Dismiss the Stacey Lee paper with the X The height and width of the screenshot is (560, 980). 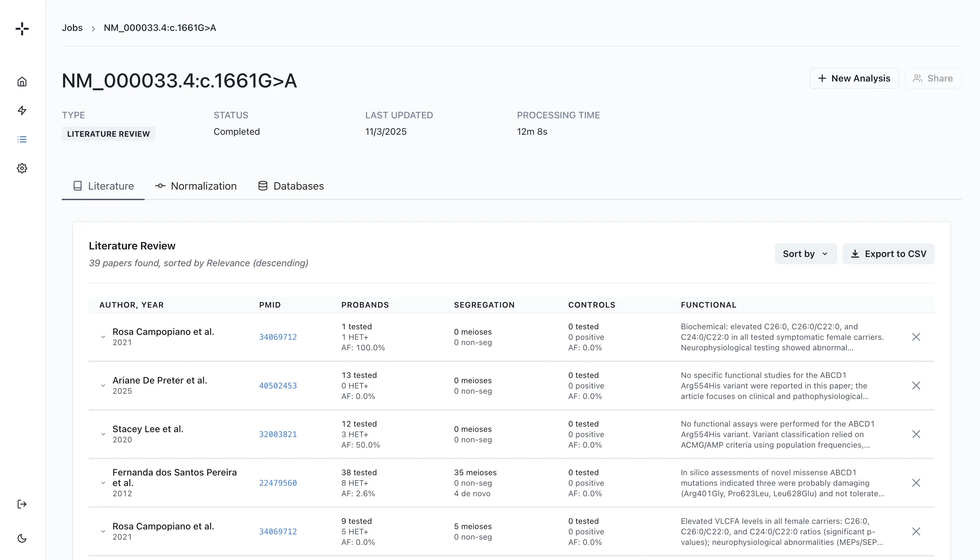[x=917, y=434]
